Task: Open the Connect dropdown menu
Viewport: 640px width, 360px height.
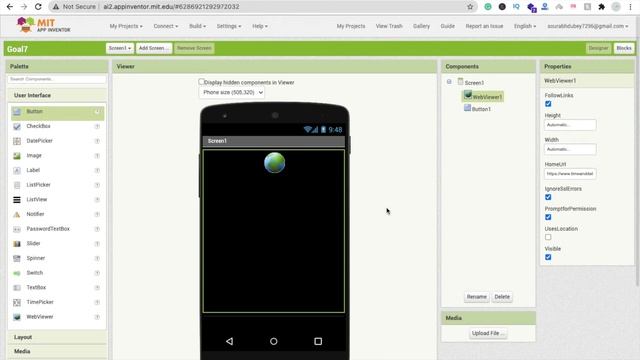Action: point(166,26)
